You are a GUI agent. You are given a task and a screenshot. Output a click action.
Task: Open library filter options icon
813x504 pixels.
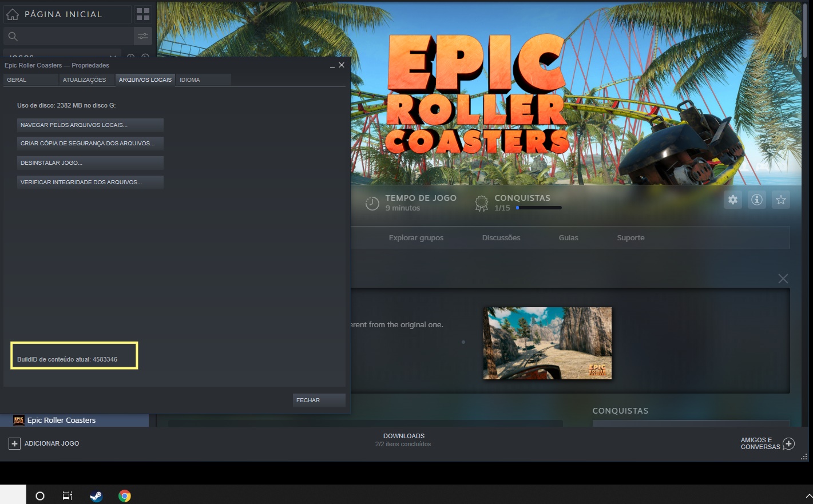(x=143, y=36)
